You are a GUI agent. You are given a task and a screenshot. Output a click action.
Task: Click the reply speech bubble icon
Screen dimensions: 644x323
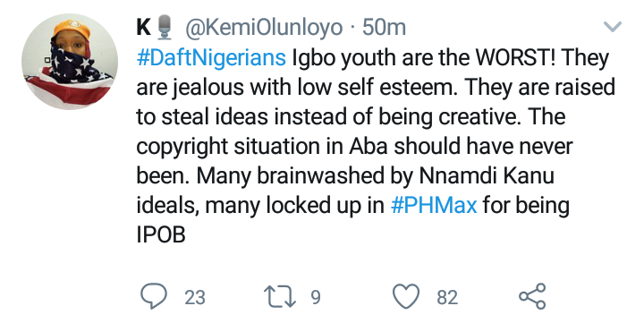[x=154, y=296]
